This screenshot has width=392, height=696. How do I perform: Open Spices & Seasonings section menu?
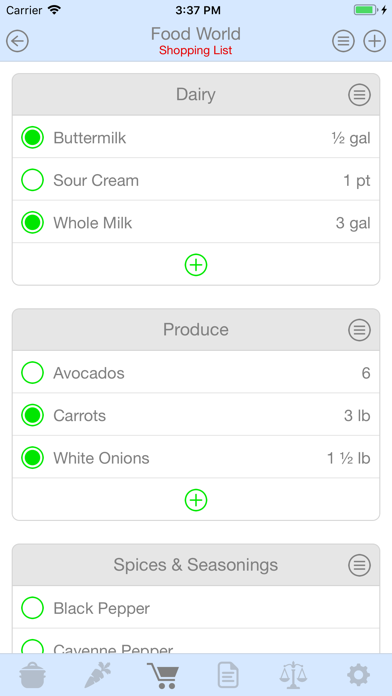pyautogui.click(x=359, y=565)
